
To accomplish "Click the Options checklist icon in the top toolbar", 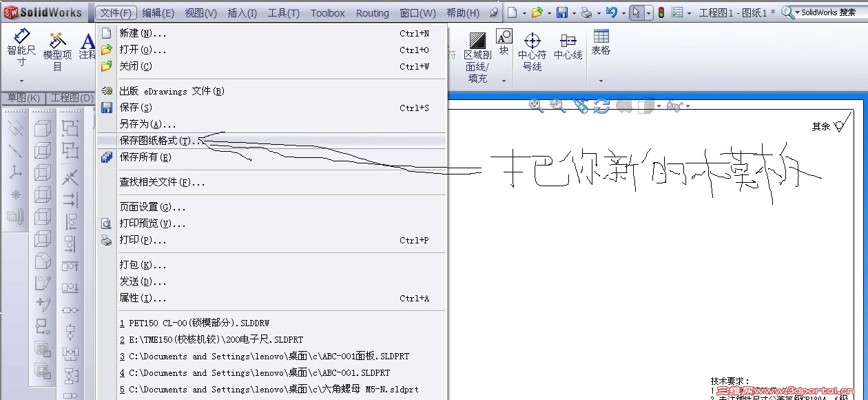I will point(677,12).
